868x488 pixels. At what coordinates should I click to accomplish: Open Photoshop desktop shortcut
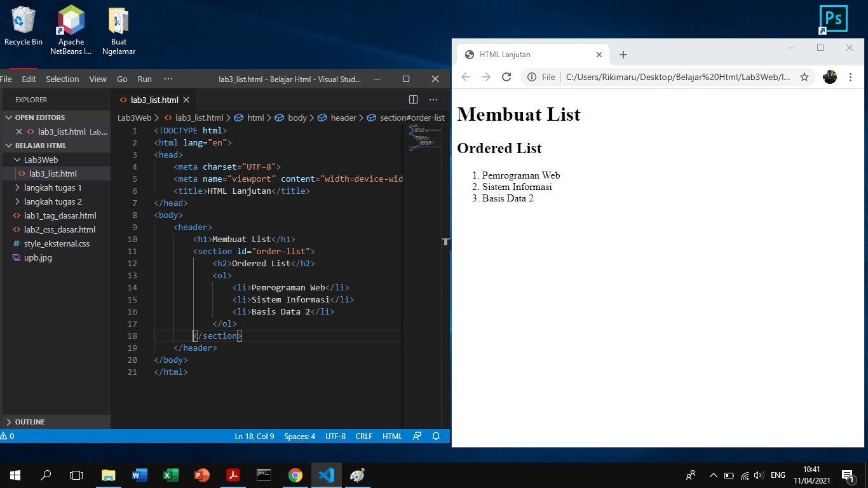tap(833, 19)
